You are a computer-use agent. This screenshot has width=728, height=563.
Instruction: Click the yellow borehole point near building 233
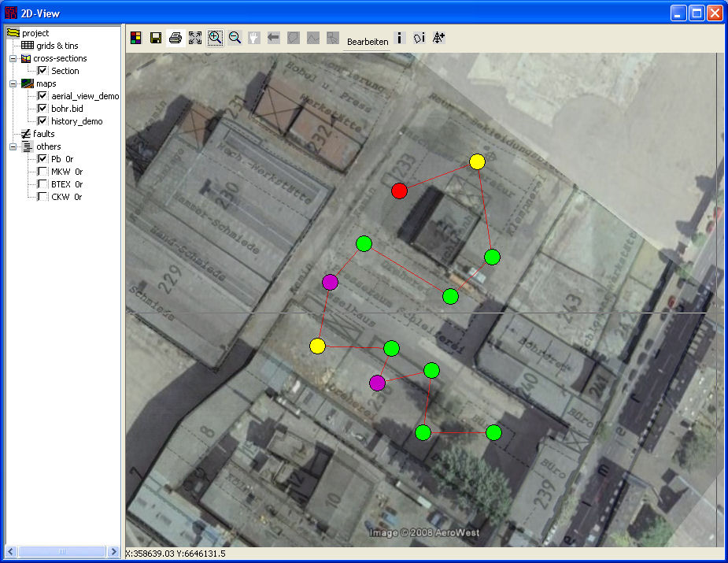pos(477,161)
